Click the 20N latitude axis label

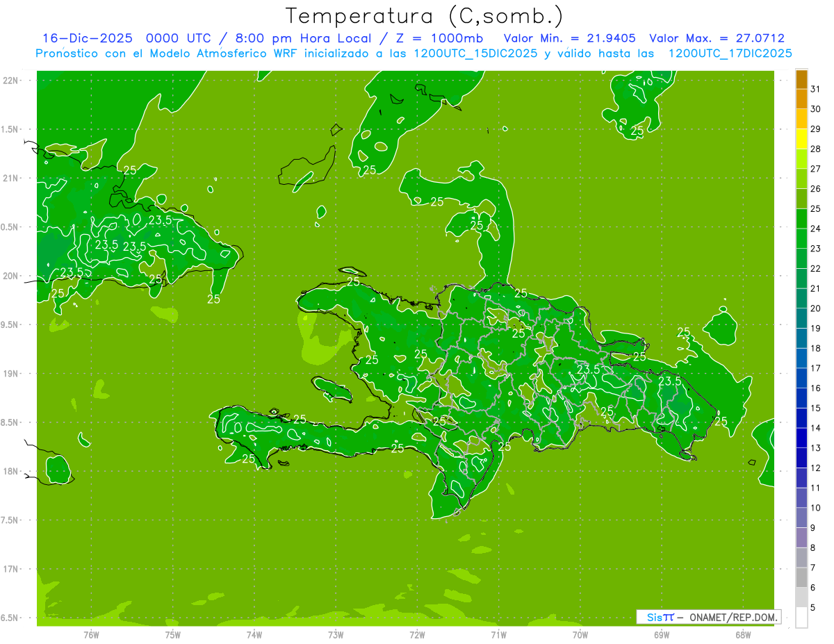point(10,276)
